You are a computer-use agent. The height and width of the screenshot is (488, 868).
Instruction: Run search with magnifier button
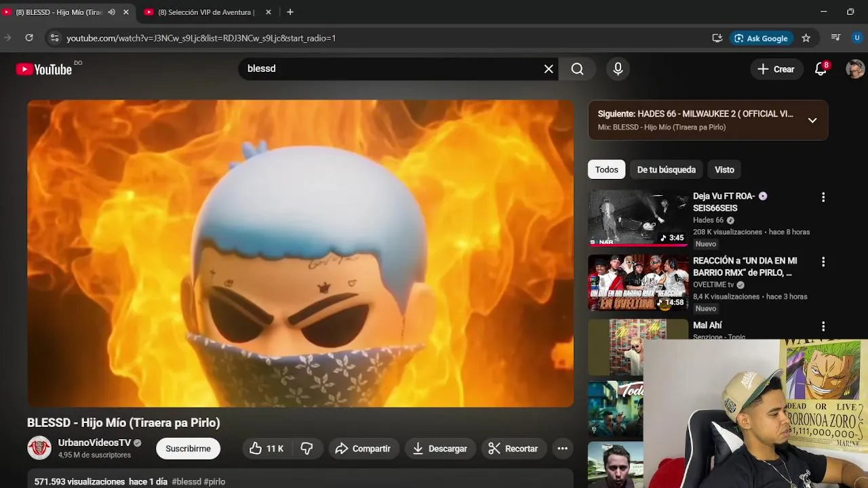tap(577, 69)
